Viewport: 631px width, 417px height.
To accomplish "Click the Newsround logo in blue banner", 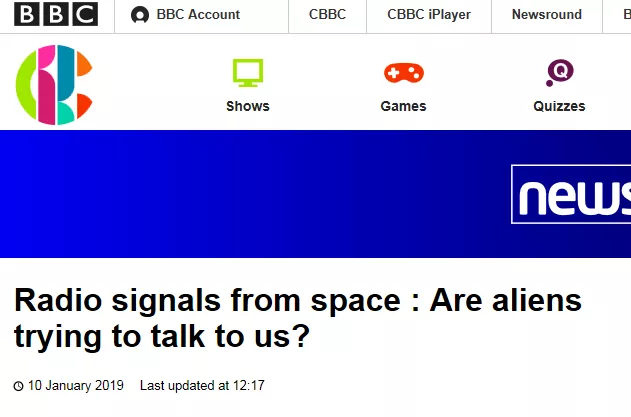I will [571, 195].
